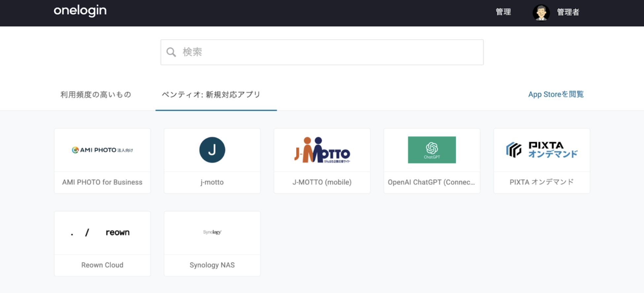Click the PIXTA オンデマンド label

542,182
